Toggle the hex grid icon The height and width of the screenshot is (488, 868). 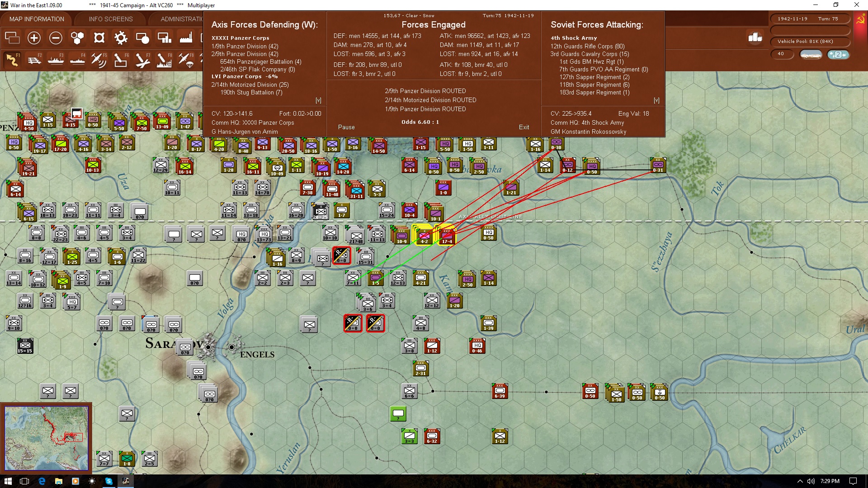pyautogui.click(x=77, y=38)
